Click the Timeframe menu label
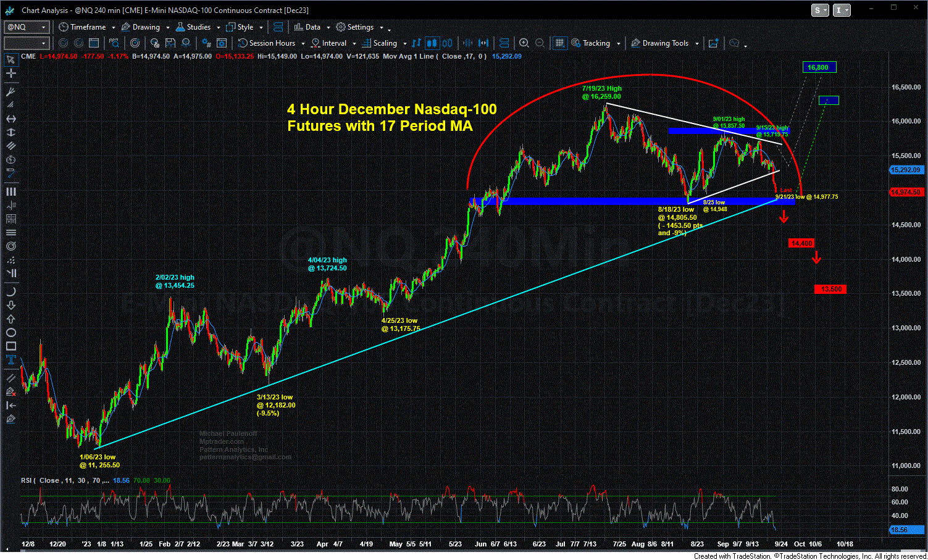Screen dimensions: 928x560 pyautogui.click(x=88, y=27)
